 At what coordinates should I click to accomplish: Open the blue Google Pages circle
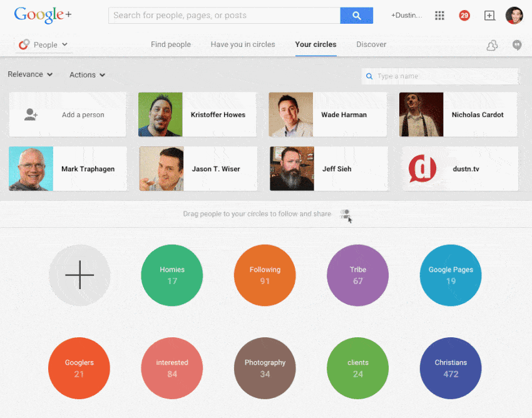pyautogui.click(x=451, y=275)
